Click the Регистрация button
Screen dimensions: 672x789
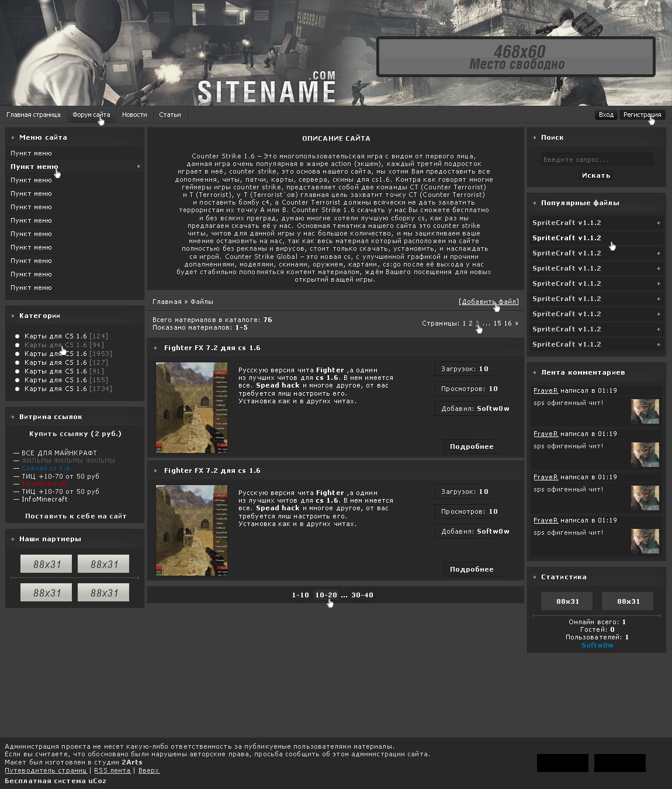pos(642,115)
